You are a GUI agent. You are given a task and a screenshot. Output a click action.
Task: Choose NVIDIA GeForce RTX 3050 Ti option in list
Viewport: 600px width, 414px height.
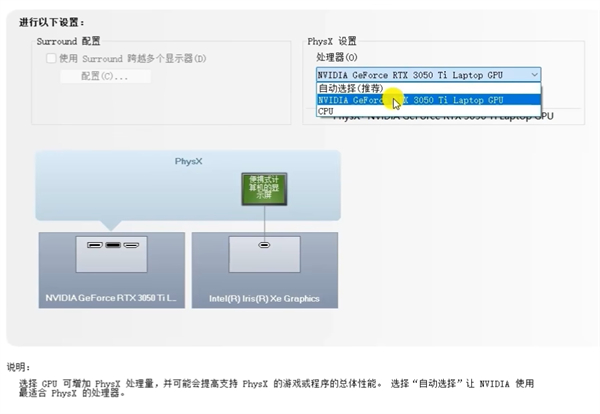coord(429,100)
